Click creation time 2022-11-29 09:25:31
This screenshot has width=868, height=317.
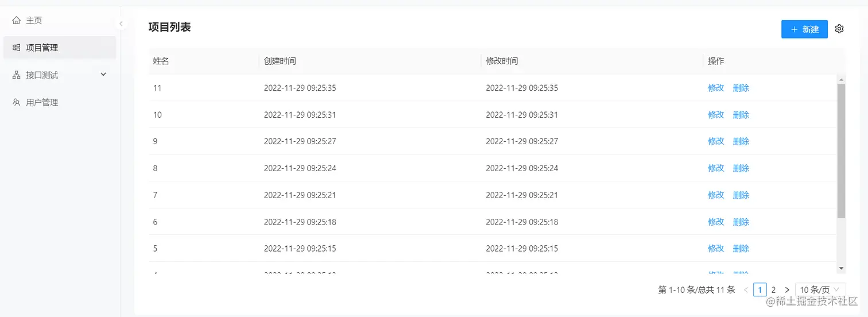(300, 115)
